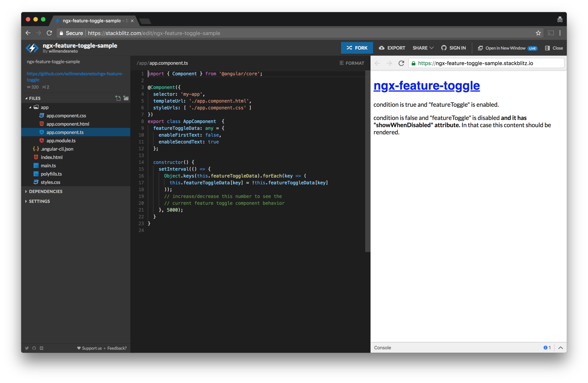This screenshot has width=588, height=383.
Task: Open the Twitter icon in sidebar footer
Action: [x=27, y=348]
